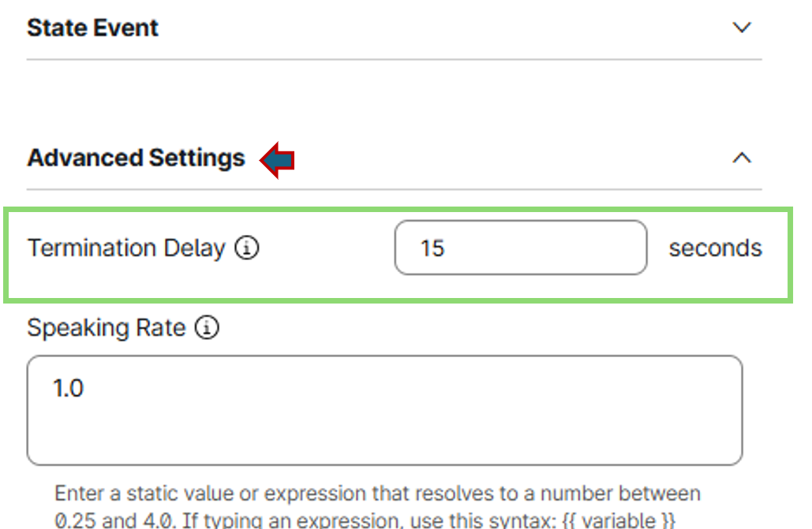Click the Termination Delay label text
The width and height of the screenshot is (812, 529).
(126, 248)
